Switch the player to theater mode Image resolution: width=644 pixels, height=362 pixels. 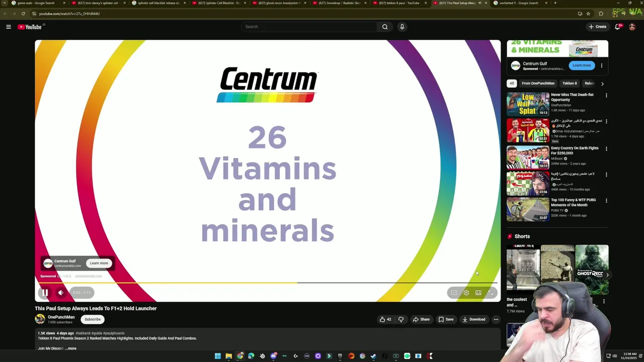[x=478, y=293]
